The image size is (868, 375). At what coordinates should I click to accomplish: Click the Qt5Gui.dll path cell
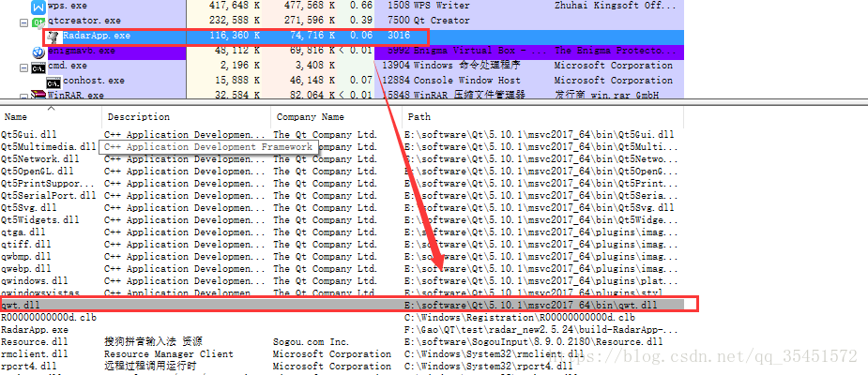(x=540, y=134)
